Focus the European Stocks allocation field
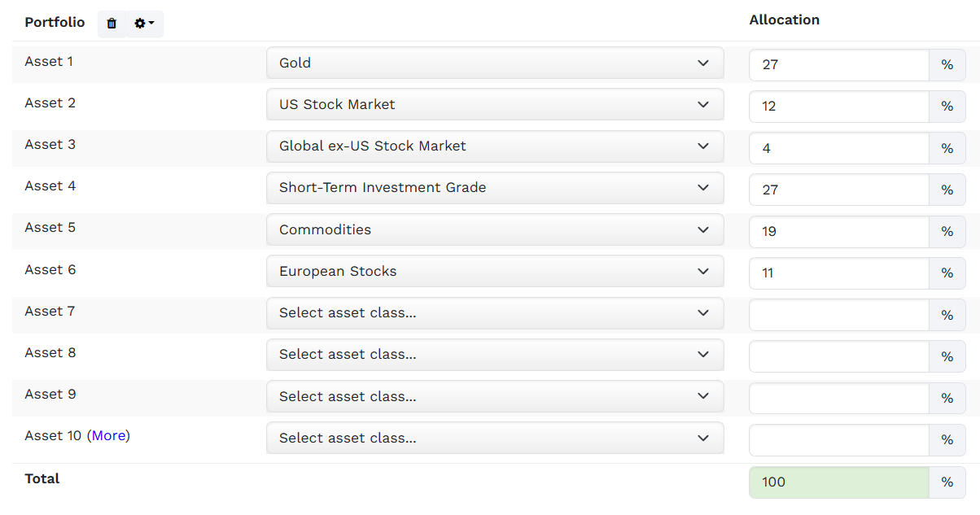The width and height of the screenshot is (980, 515). [839, 273]
